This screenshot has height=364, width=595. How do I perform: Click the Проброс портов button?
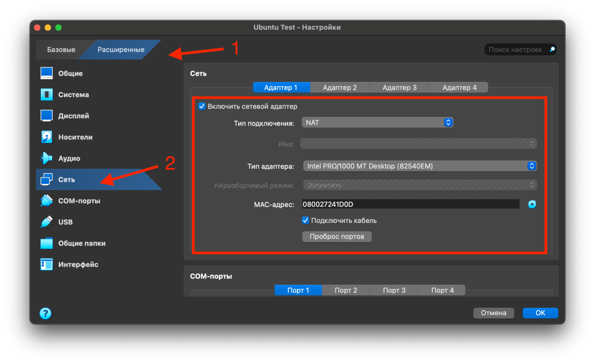337,236
